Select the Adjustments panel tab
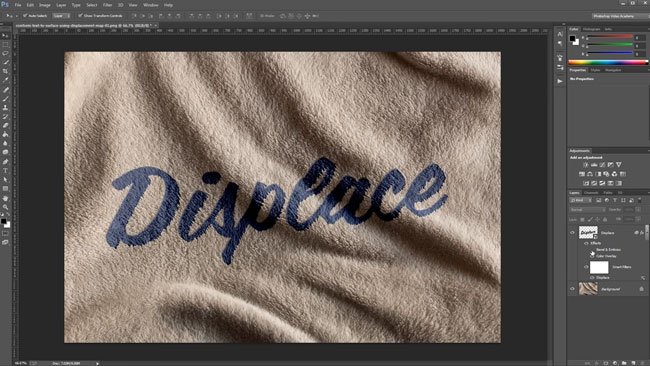The width and height of the screenshot is (650, 366). pos(579,150)
